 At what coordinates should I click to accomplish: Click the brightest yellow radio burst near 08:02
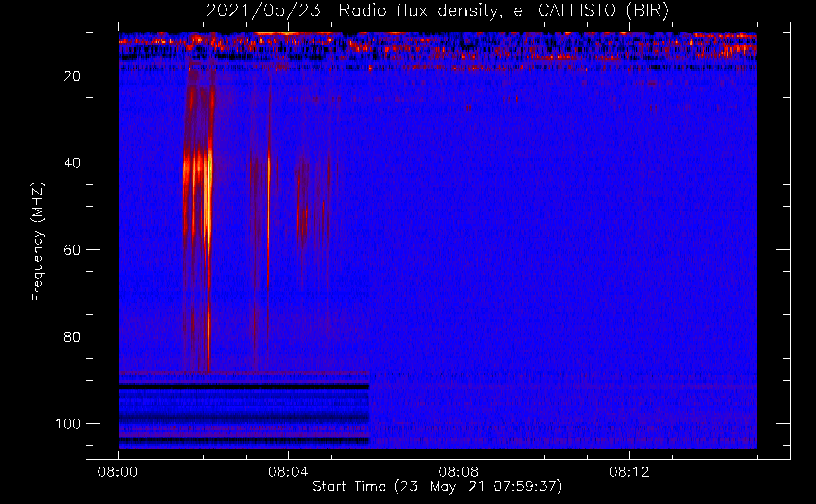209,202
